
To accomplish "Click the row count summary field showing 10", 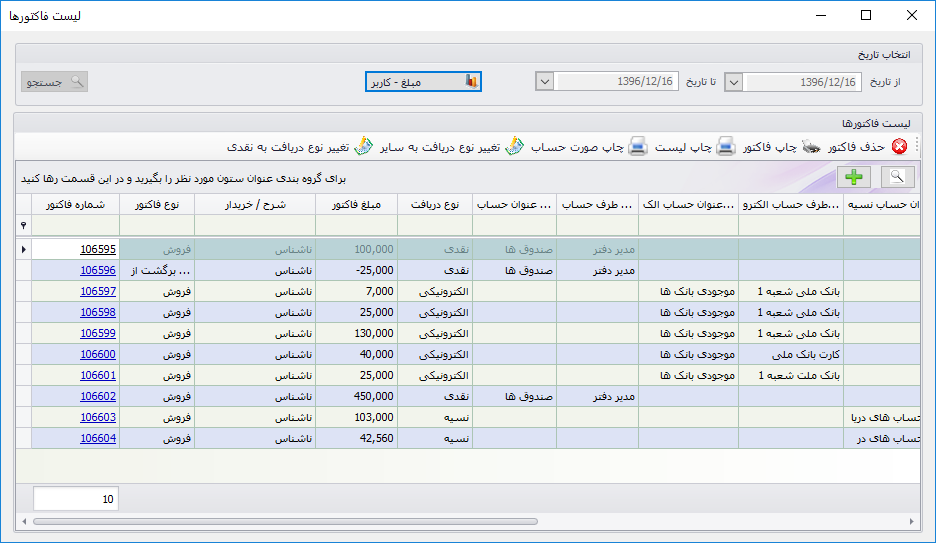I will coord(76,499).
